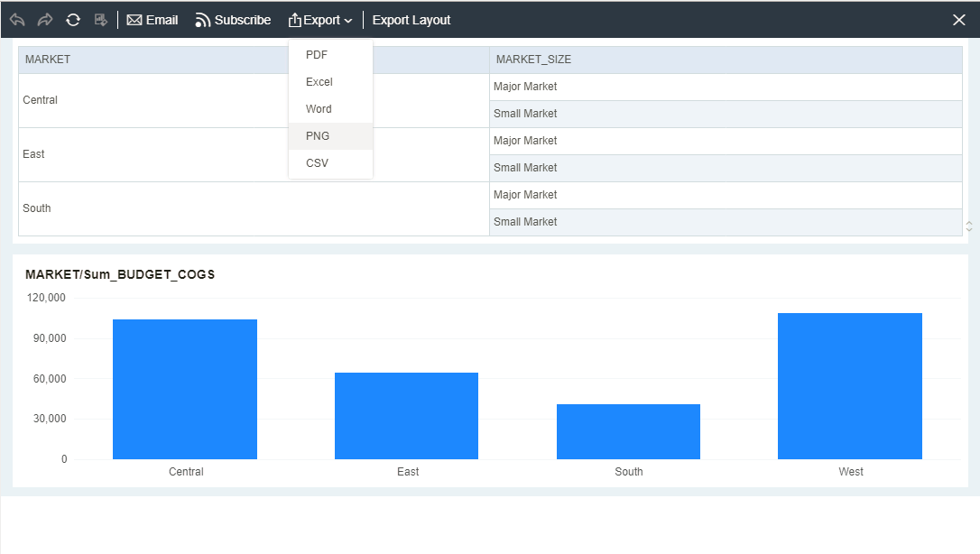Screen dimensions: 980x554
Task: Click the grayed save-as icon in the toolbar
Action: click(x=101, y=20)
